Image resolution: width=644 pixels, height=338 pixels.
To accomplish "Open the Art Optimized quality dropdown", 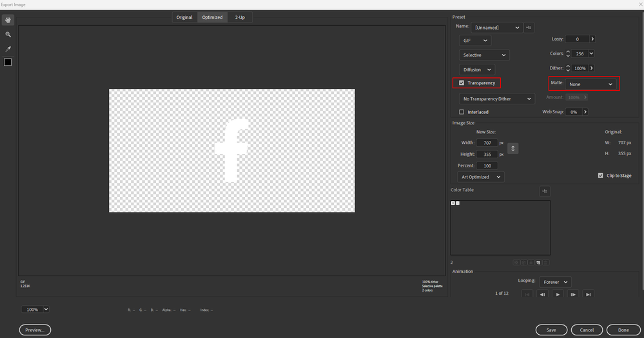I will click(x=481, y=177).
